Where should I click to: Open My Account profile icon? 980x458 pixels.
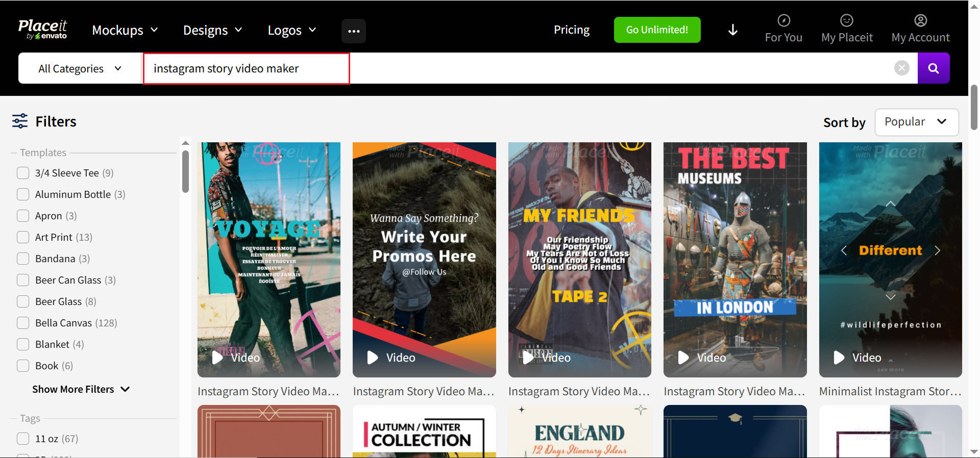921,20
